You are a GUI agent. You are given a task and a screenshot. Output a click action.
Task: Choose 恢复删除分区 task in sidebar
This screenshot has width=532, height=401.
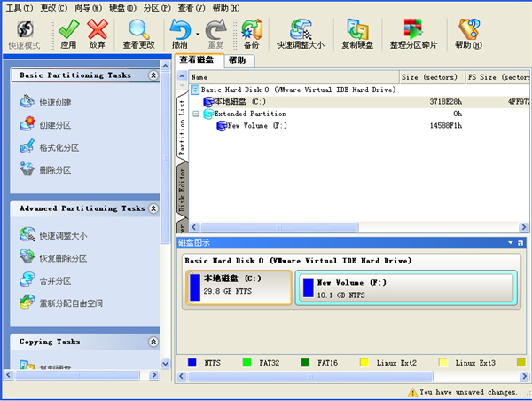[x=53, y=258]
